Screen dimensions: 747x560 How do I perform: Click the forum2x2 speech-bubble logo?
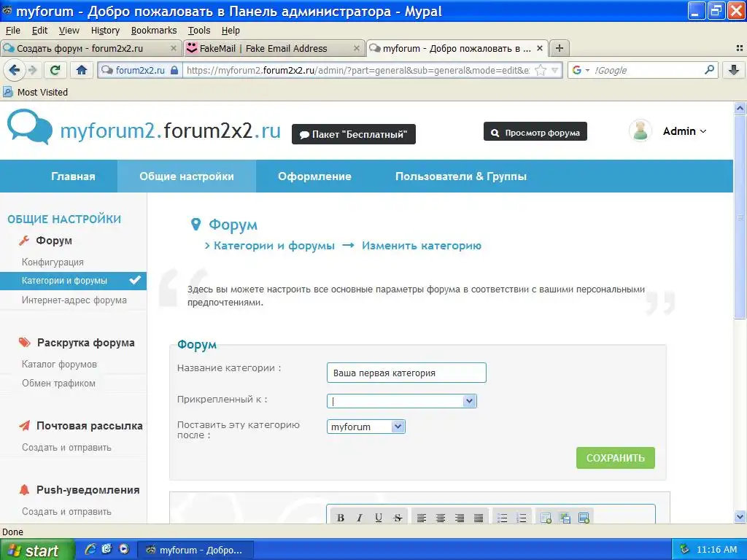(29, 127)
